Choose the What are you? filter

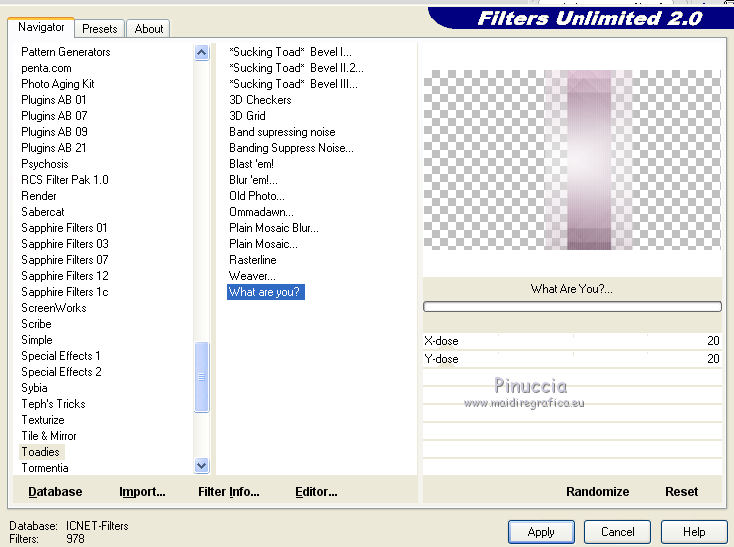(x=265, y=292)
